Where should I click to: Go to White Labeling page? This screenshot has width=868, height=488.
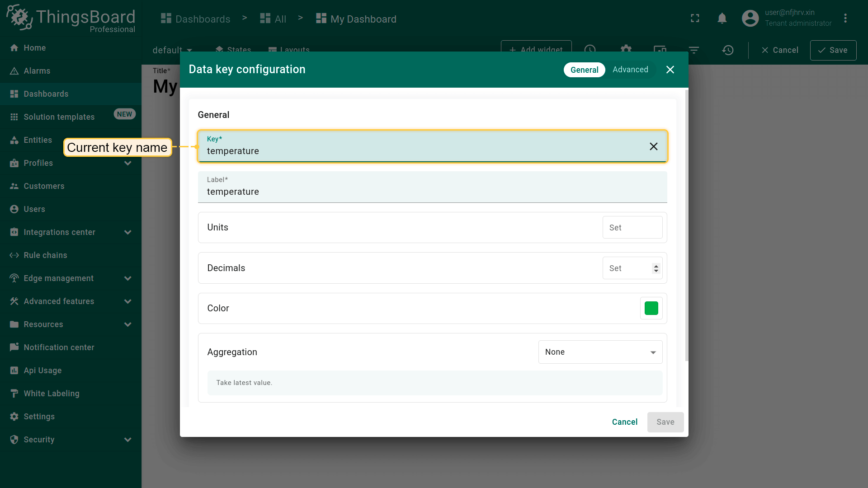(x=51, y=394)
